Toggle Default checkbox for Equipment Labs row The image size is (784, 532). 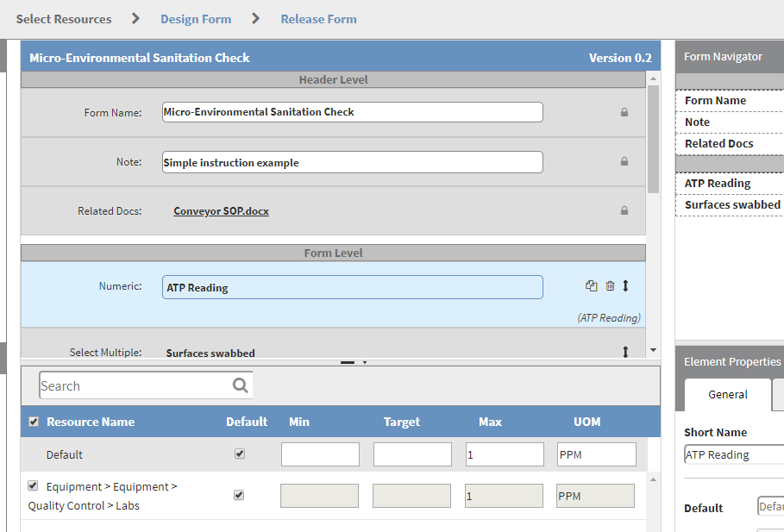[x=239, y=495]
